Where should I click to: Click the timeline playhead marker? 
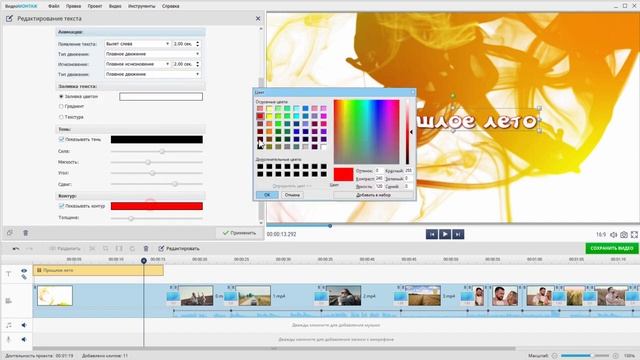point(144,260)
